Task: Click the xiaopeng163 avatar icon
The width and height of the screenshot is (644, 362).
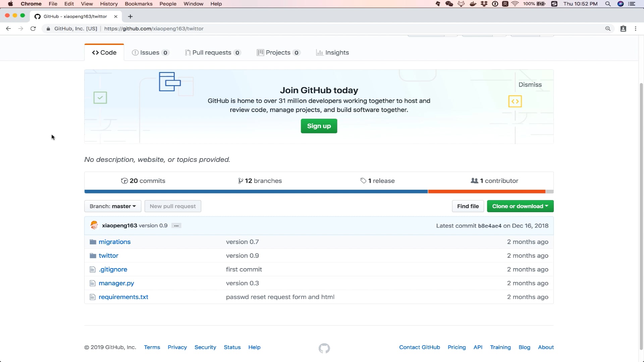Action: (x=94, y=225)
